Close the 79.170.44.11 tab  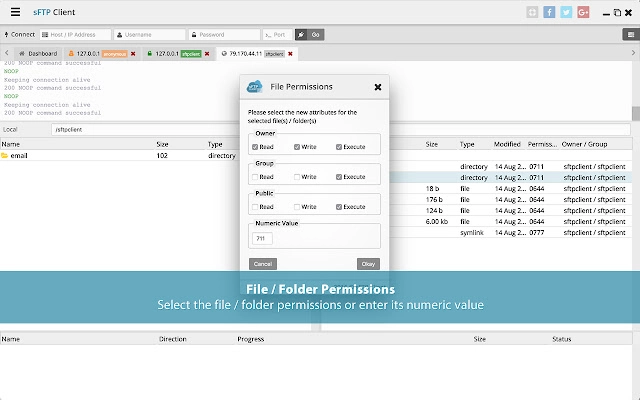[x=290, y=54]
